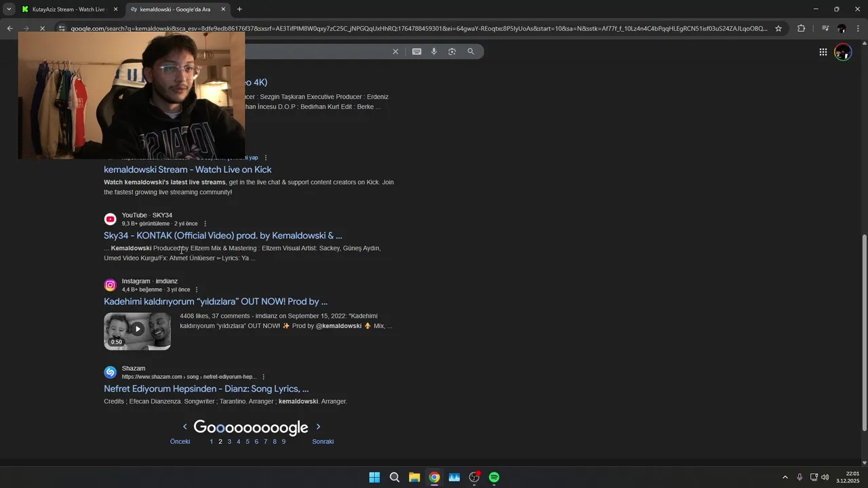
Task: Bookmark this page with star icon
Action: 778,28
